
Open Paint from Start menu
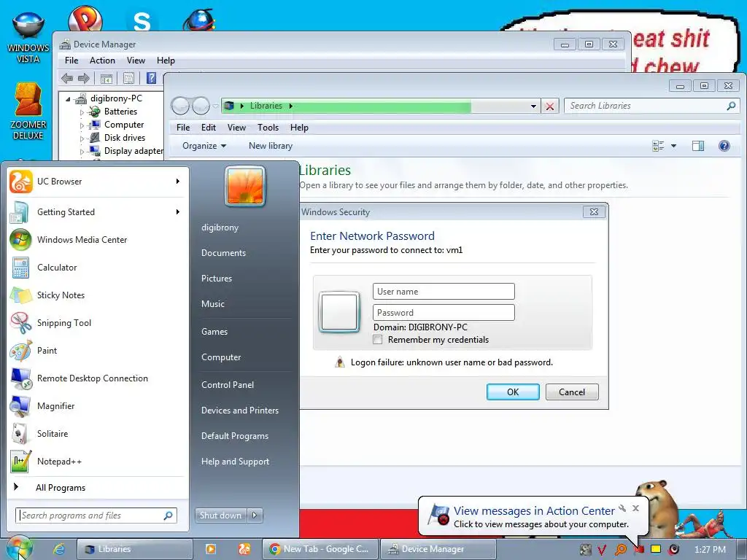(97, 351)
